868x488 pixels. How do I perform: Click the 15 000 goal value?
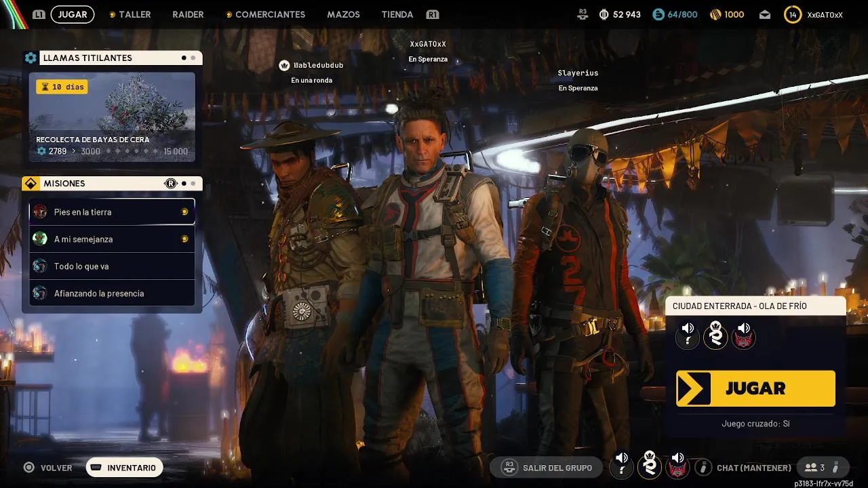click(176, 151)
